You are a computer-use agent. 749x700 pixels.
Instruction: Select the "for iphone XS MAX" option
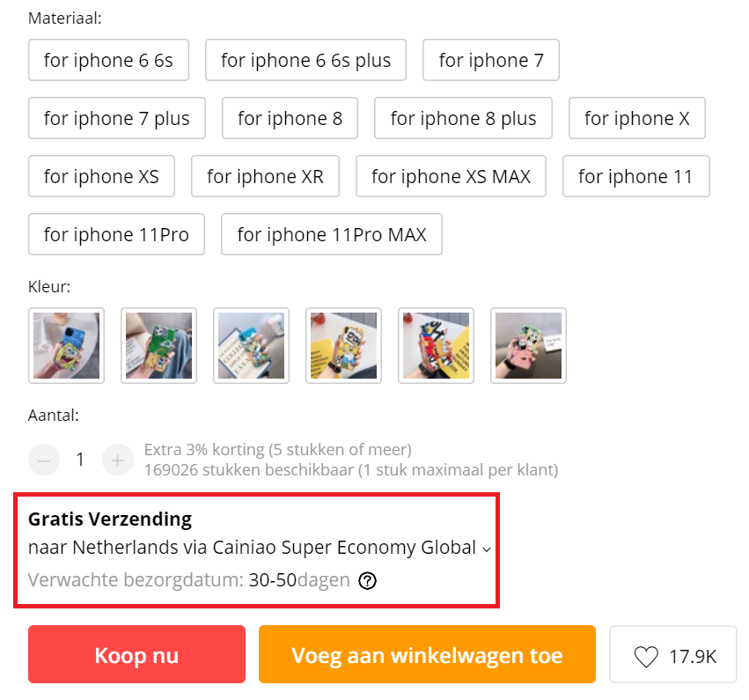pos(451,176)
